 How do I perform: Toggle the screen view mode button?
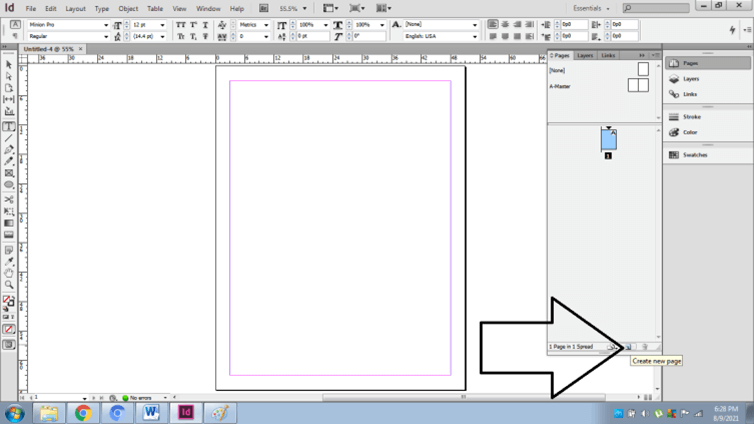tap(9, 345)
